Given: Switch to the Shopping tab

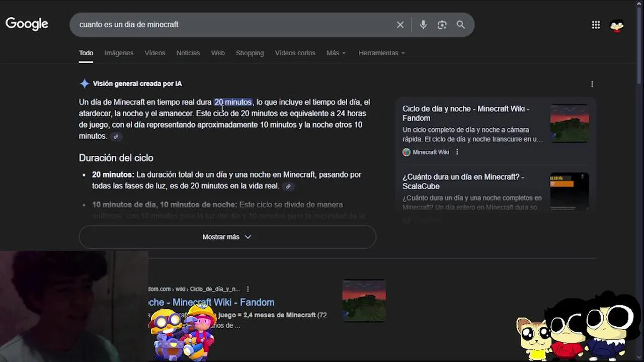Looking at the screenshot, I should pyautogui.click(x=250, y=53).
